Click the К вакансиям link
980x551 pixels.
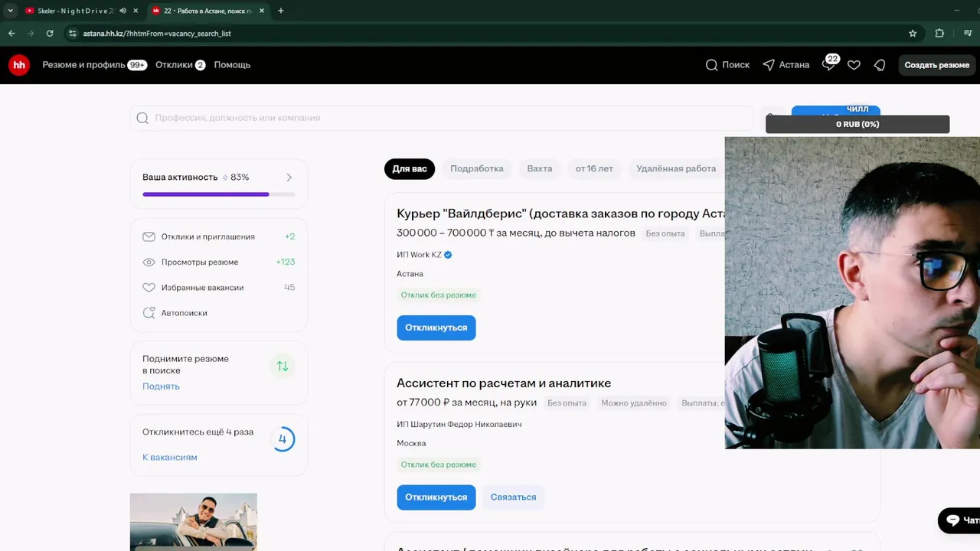170,458
